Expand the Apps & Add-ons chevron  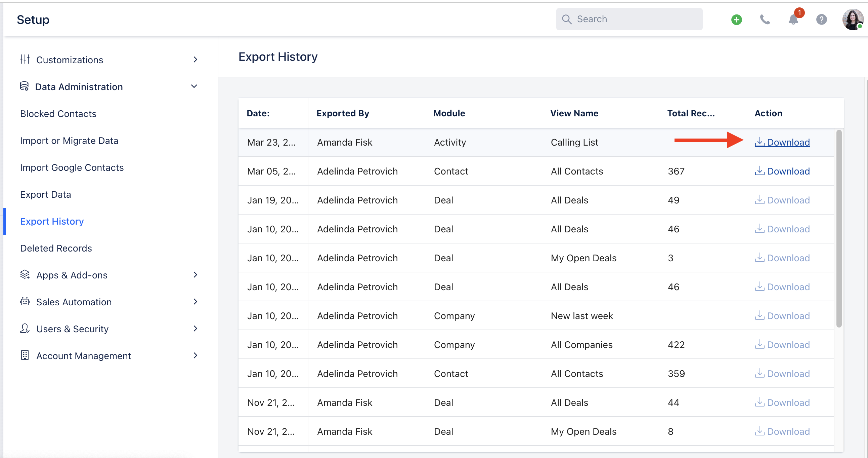[195, 274]
